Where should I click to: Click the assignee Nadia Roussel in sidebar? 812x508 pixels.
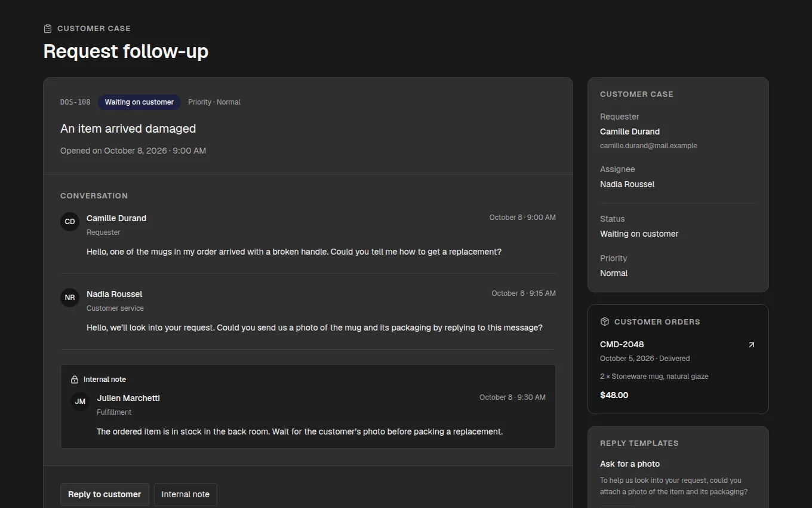[627, 184]
